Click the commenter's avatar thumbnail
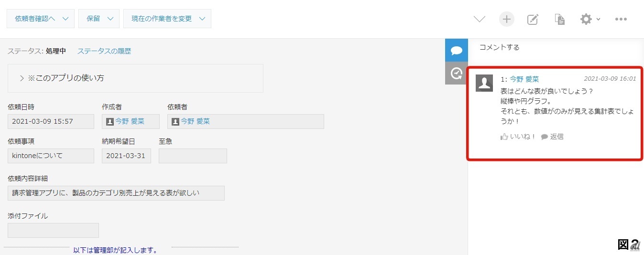The width and height of the screenshot is (644, 255). click(484, 83)
